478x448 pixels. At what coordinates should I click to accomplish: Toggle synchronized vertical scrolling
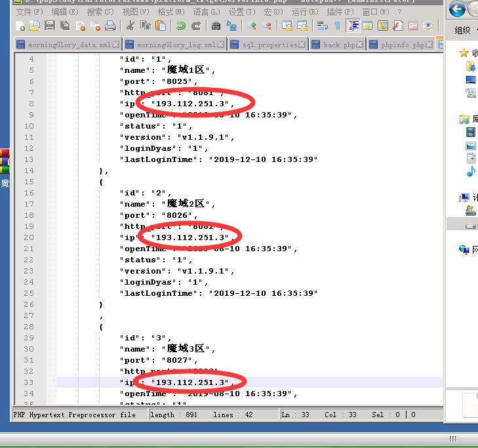[287, 26]
